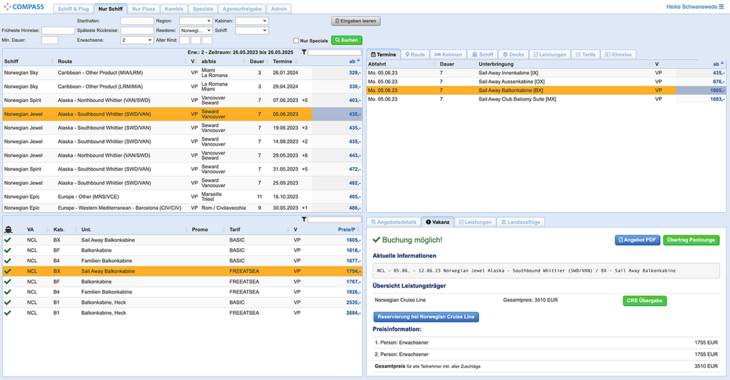This screenshot has height=380, width=730.
Task: Open the 'Decks' detail tab
Action: pyautogui.click(x=514, y=54)
